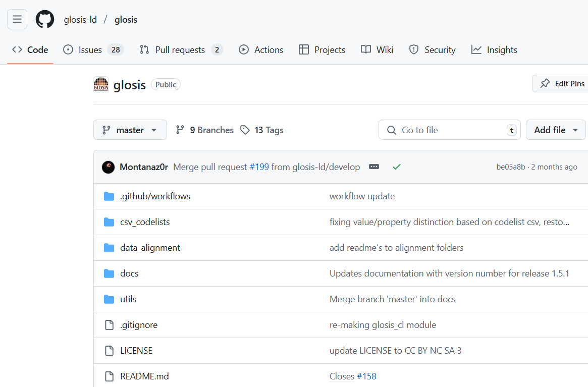Screen dimensions: 588x387
Task: Open the hamburger navigation menu
Action: [17, 19]
